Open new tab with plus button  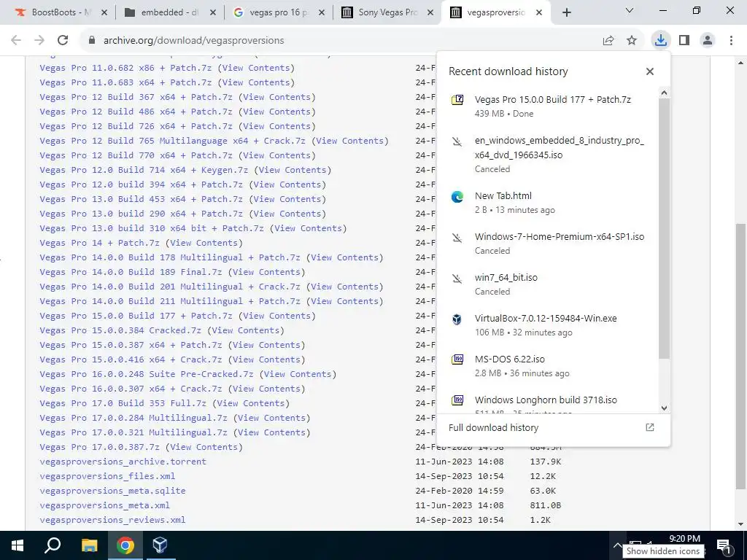pyautogui.click(x=566, y=12)
